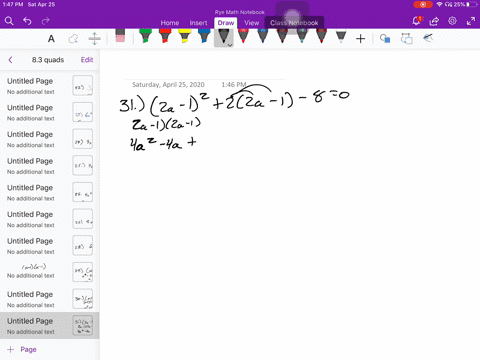Open the currently highlighted Untitled Page
This screenshot has width=480, height=360.
tap(49, 326)
